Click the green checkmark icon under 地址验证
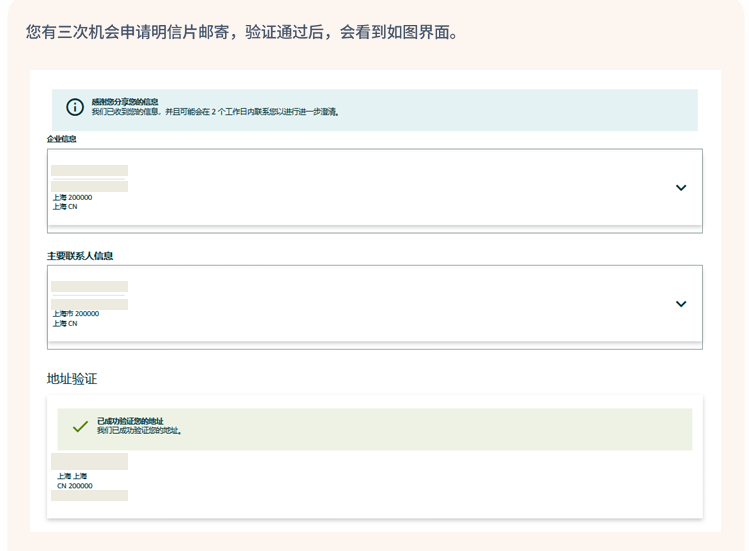This screenshot has width=749, height=551. click(80, 427)
